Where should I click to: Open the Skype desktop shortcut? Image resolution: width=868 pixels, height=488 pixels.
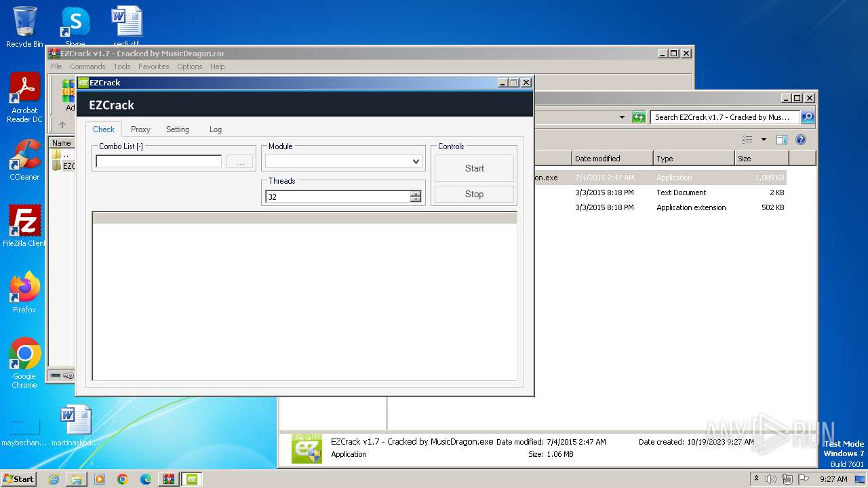(x=75, y=27)
